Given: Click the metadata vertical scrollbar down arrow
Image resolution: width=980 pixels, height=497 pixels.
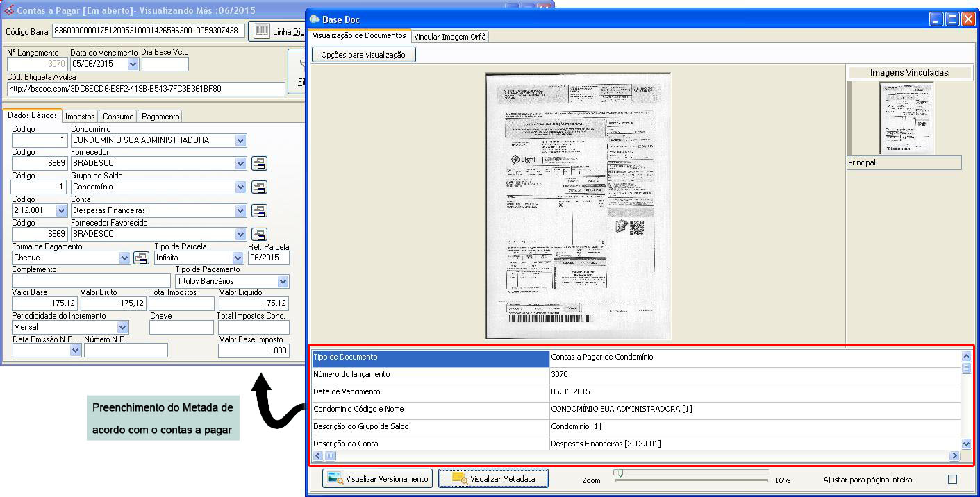Looking at the screenshot, I should click(966, 444).
